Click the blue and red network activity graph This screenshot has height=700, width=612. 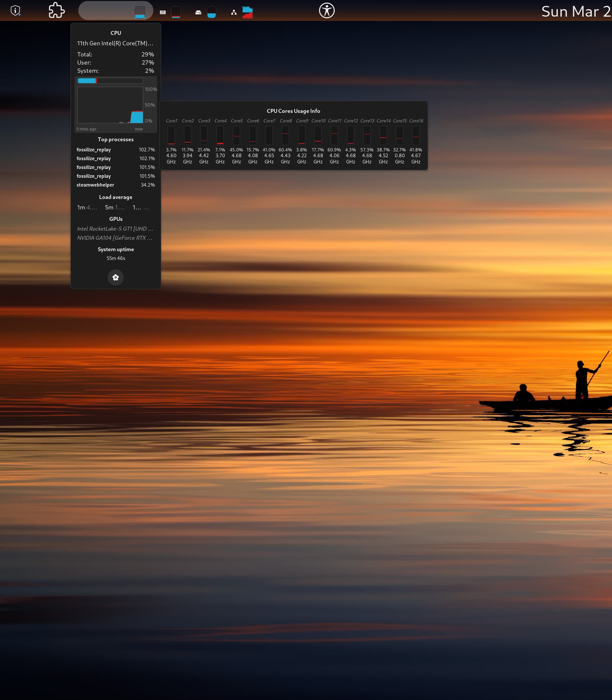pos(247,12)
